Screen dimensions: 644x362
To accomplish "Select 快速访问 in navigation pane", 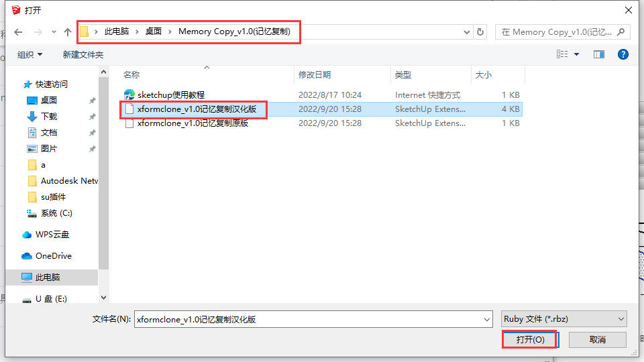I will pos(52,84).
